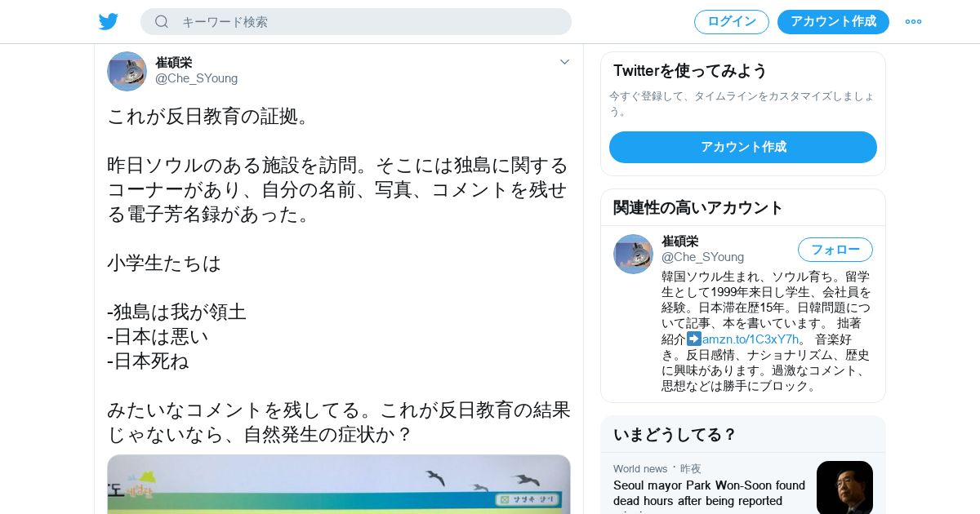Click the ログイン button
This screenshot has width=980, height=514.
pyautogui.click(x=732, y=22)
